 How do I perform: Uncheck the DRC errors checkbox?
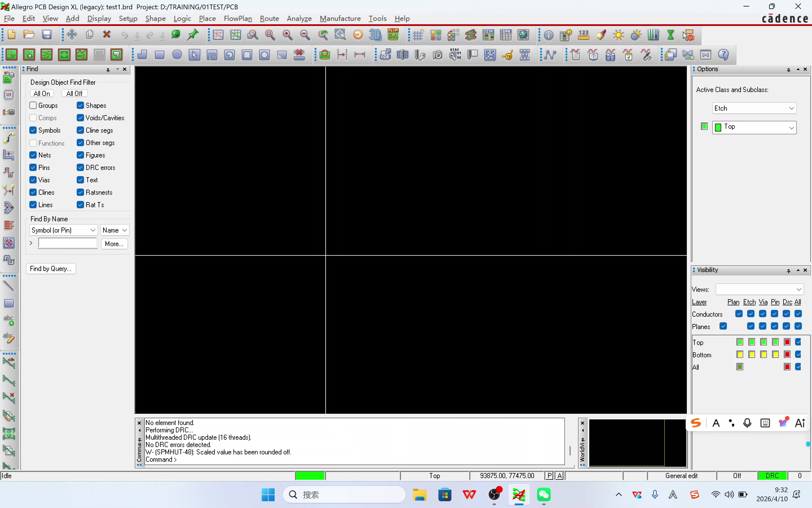point(80,167)
